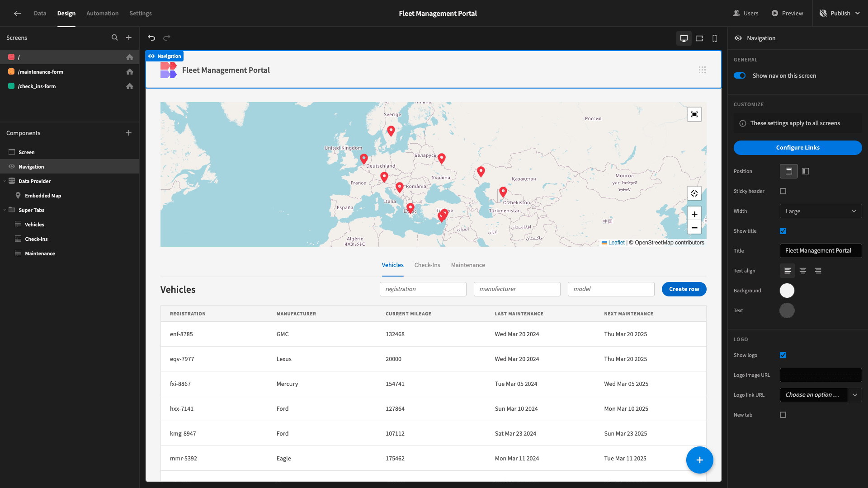The height and width of the screenshot is (488, 868).
Task: Toggle Show nav on this screen
Action: pos(740,75)
